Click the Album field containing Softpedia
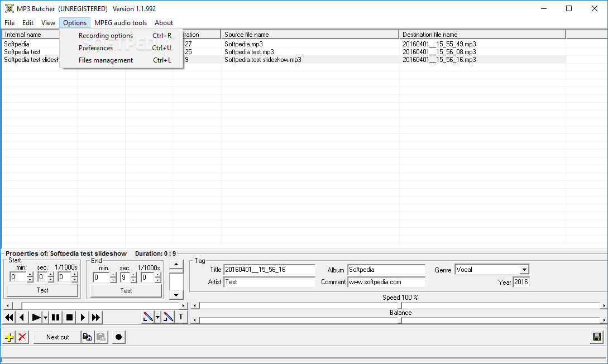This screenshot has width=608, height=364. click(x=386, y=270)
